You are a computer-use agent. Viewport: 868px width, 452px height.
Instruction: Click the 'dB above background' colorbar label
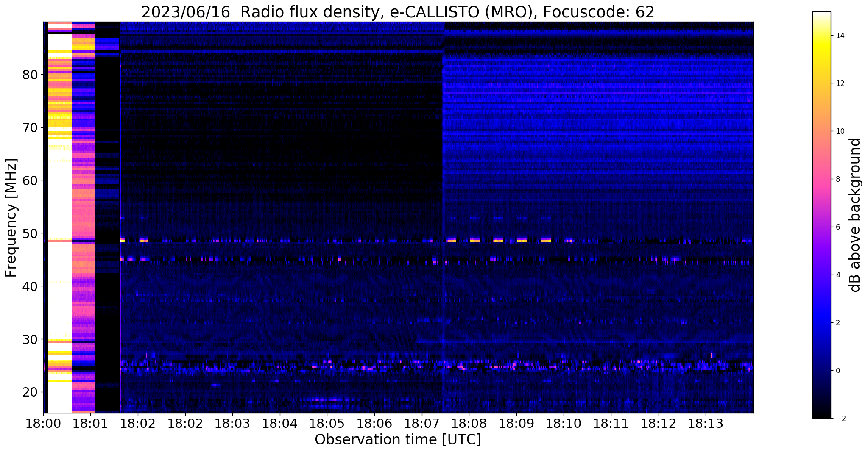[855, 215]
